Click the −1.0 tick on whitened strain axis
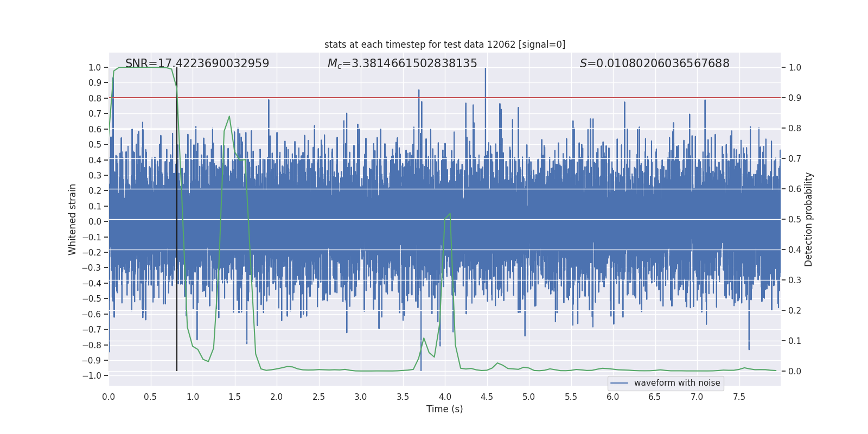The height and width of the screenshot is (434, 868). pos(94,376)
